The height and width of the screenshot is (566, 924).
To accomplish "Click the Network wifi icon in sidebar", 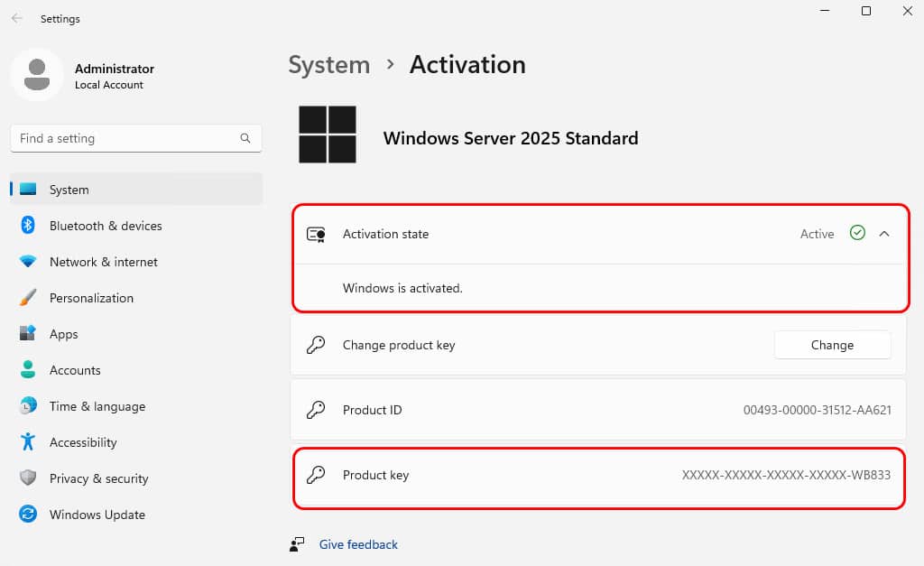I will pyautogui.click(x=28, y=261).
